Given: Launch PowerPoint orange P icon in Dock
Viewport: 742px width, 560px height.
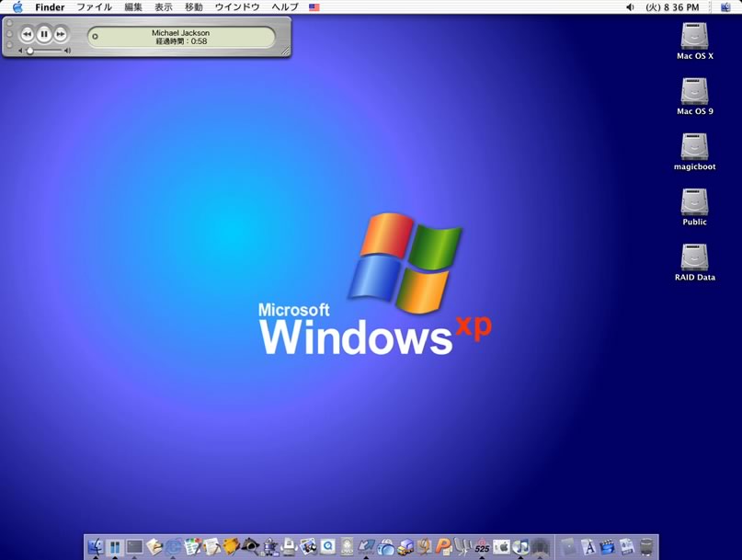Looking at the screenshot, I should click(443, 547).
